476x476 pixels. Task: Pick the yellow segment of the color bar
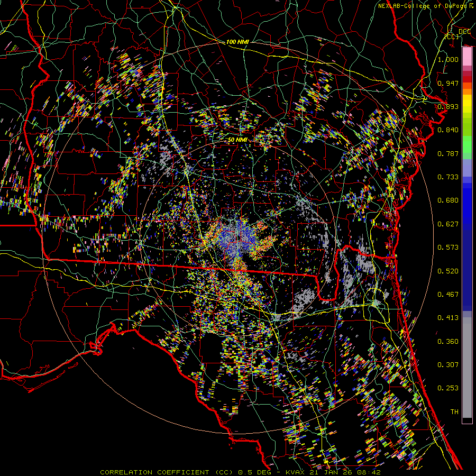tap(467, 104)
